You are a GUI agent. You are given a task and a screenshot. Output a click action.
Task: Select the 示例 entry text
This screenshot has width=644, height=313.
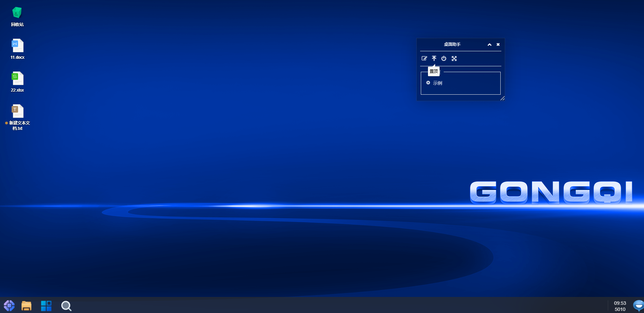(438, 83)
